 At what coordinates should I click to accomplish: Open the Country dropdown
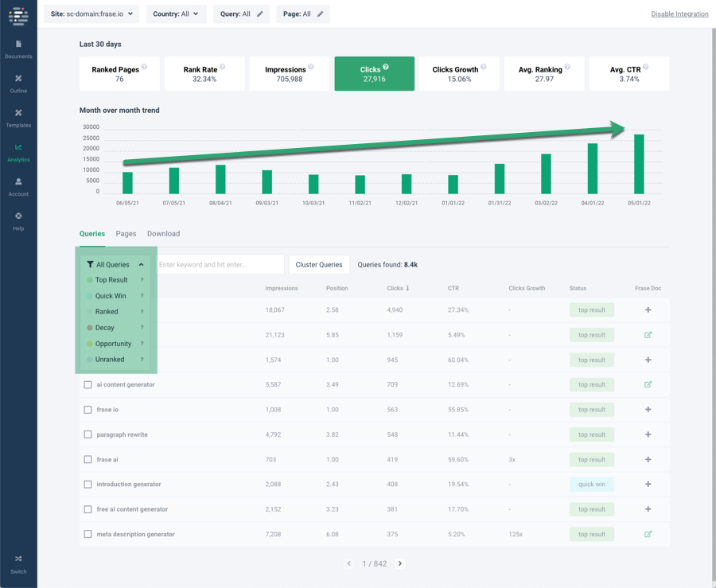pyautogui.click(x=177, y=14)
